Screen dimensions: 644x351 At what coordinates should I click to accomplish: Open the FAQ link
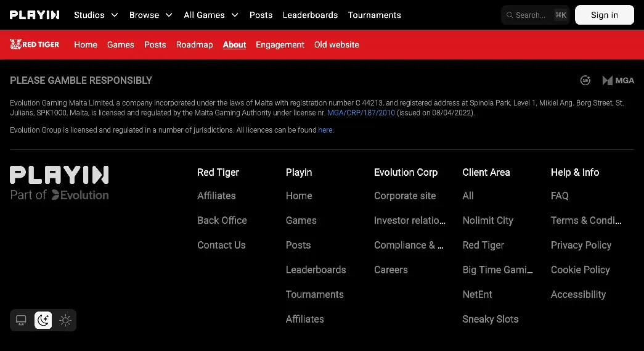coord(560,196)
